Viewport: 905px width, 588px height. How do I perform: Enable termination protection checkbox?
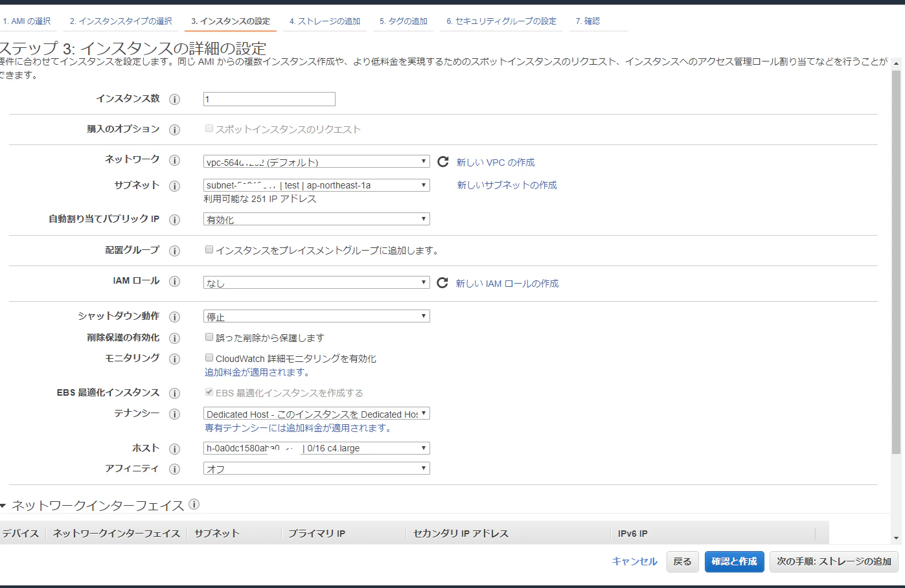point(209,337)
